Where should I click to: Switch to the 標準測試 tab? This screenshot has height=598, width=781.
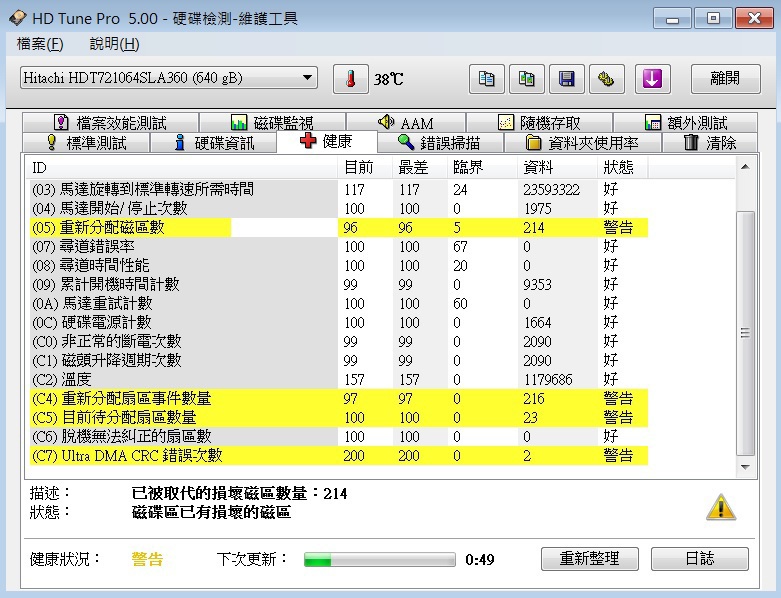point(86,143)
